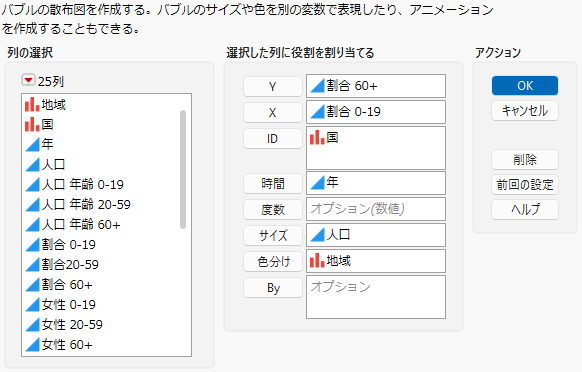This screenshot has height=372, width=582.
Task: Click the 前回の設定 button
Action: (525, 185)
